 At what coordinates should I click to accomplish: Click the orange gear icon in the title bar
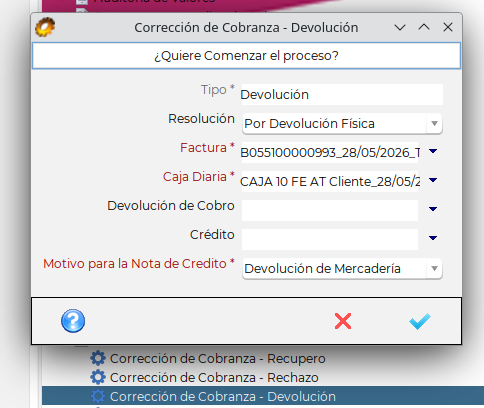[45, 27]
